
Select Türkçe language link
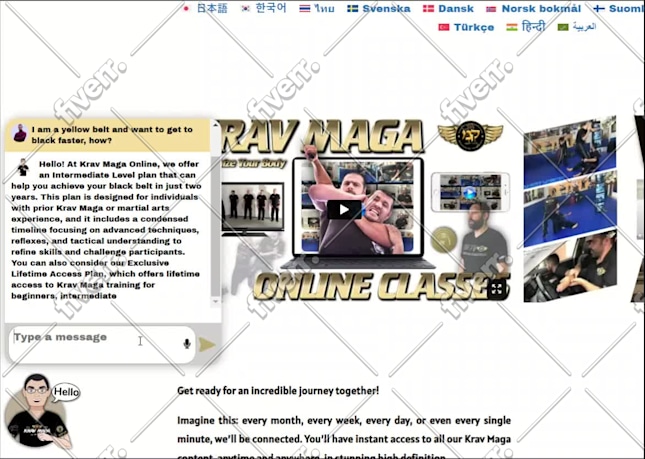click(474, 28)
